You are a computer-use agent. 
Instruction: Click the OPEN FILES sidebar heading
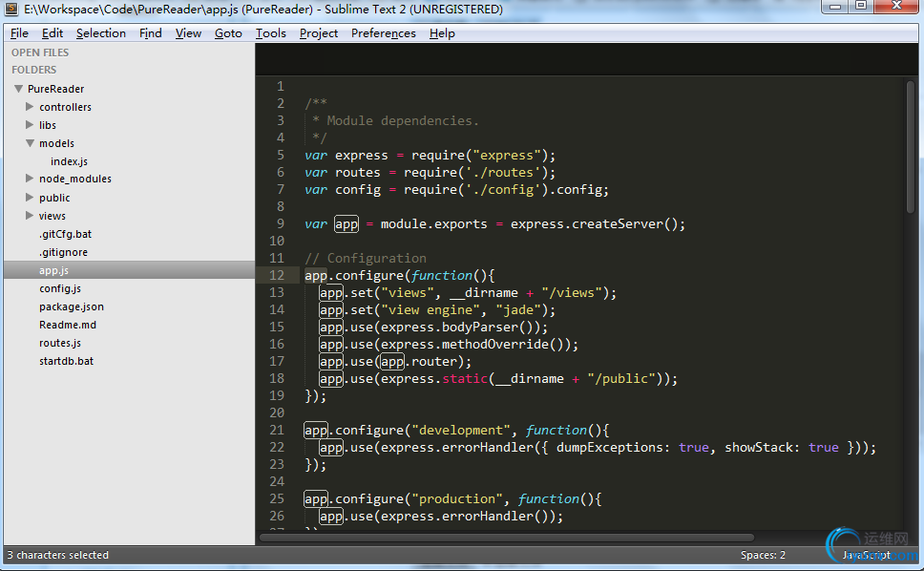40,53
